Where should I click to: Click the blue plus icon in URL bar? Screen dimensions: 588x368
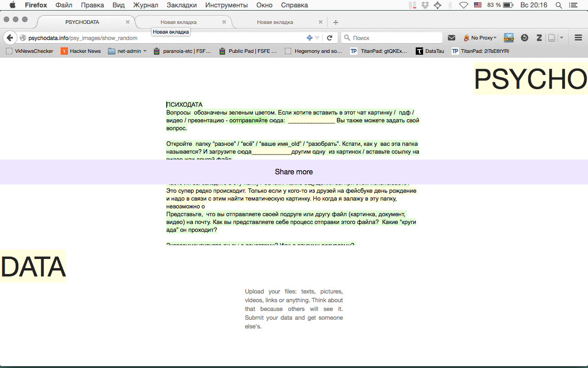tap(309, 38)
